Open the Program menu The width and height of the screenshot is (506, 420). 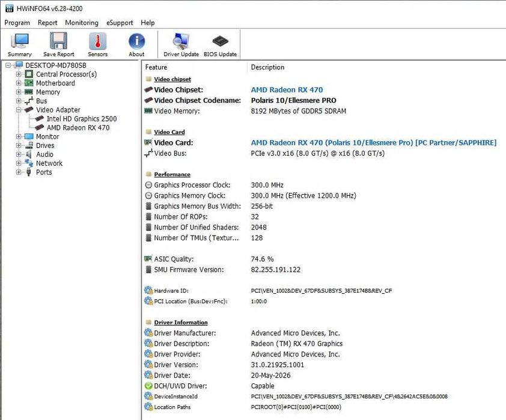click(x=17, y=23)
